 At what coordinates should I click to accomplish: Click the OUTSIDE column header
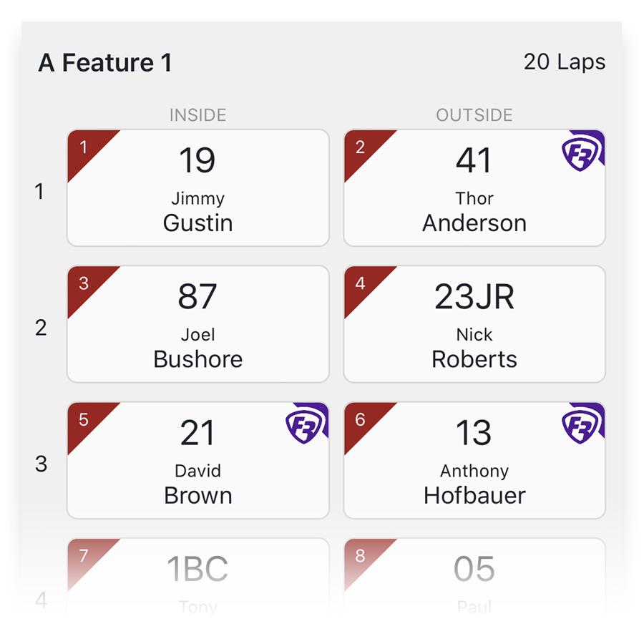474,115
